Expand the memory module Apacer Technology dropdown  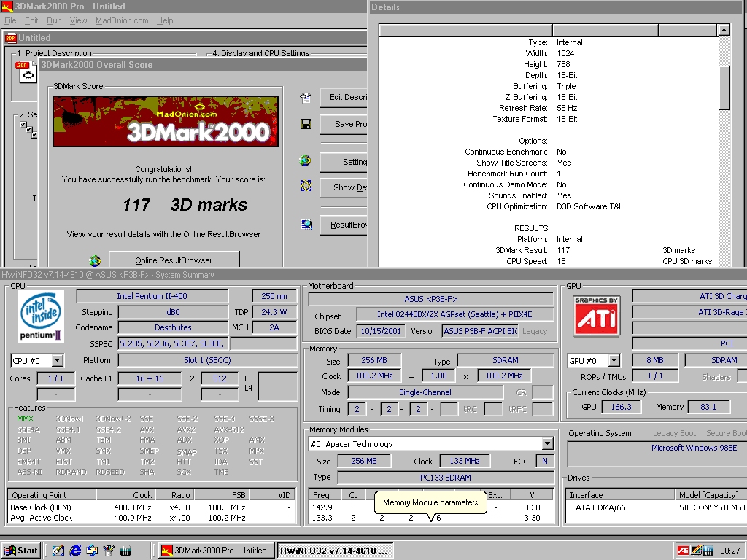547,444
